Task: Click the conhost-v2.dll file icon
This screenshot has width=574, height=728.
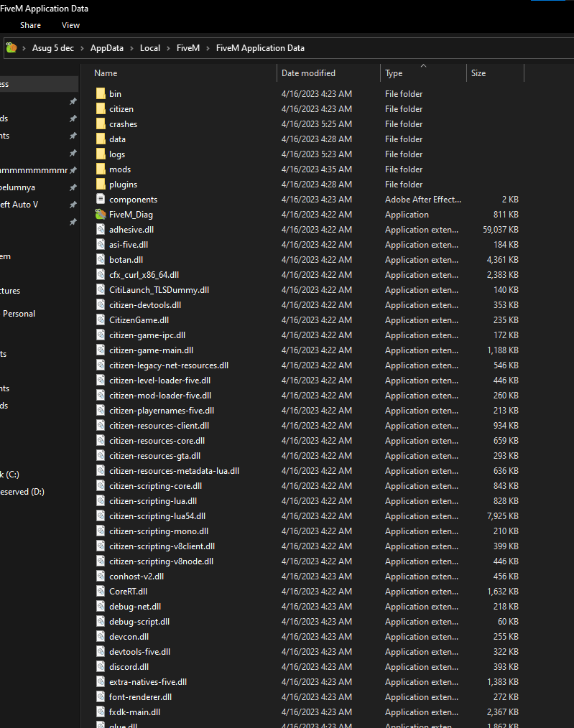Action: tap(101, 577)
